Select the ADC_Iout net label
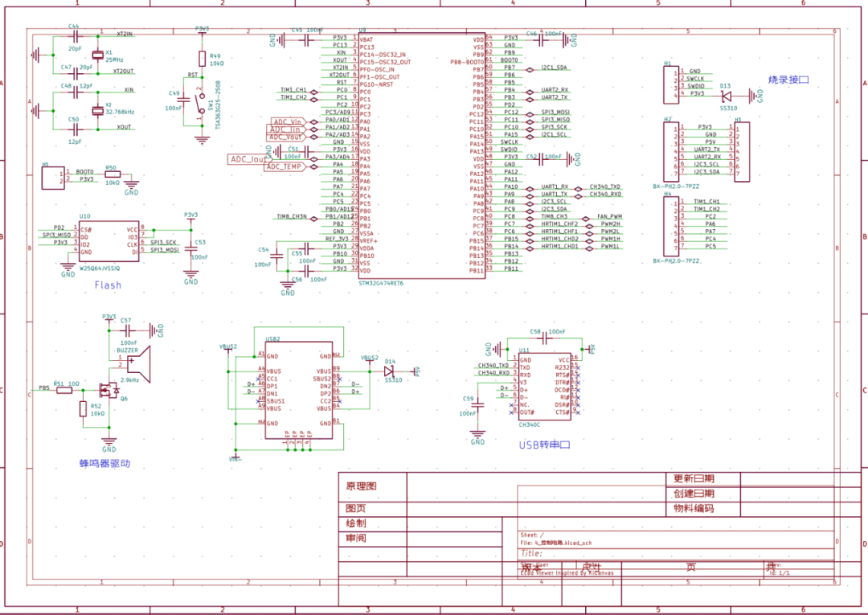This screenshot has height=615, width=868. click(248, 159)
